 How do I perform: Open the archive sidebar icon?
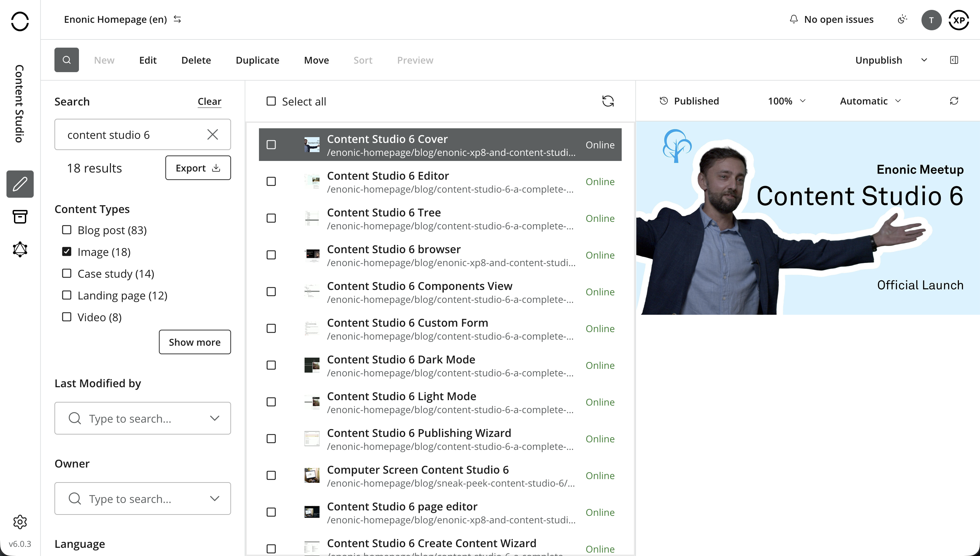(x=20, y=216)
